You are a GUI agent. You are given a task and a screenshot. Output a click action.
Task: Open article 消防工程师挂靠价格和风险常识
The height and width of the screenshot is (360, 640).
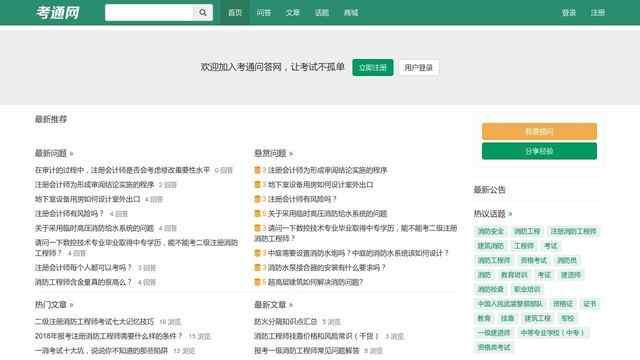pyautogui.click(x=317, y=336)
